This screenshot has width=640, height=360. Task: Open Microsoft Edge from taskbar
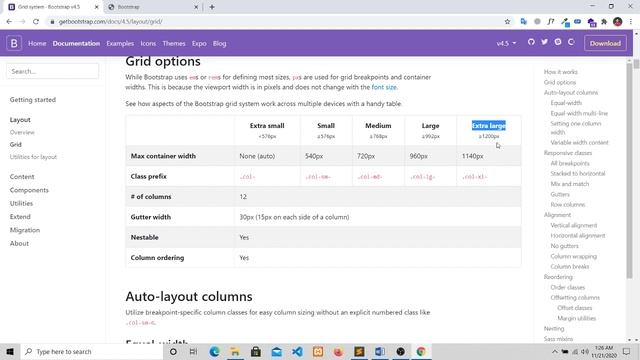214,351
